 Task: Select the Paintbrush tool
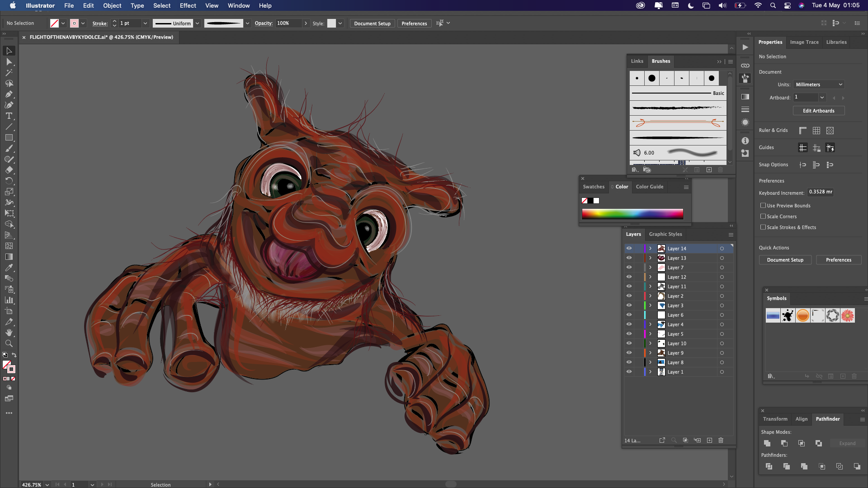[9, 148]
